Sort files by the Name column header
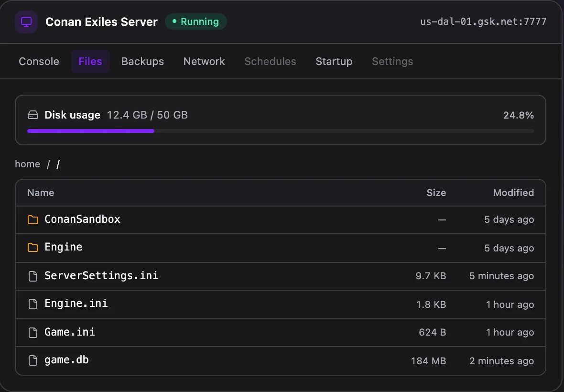564x392 pixels. [41, 193]
